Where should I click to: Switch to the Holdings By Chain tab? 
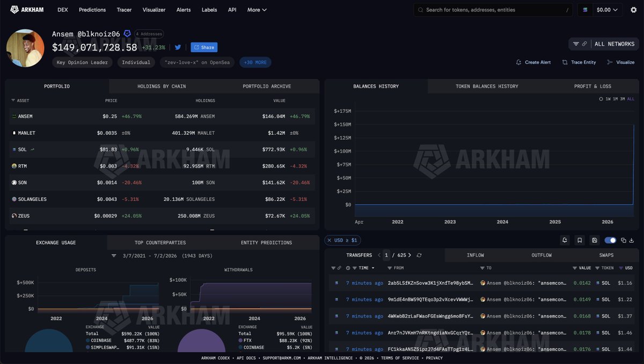(162, 86)
